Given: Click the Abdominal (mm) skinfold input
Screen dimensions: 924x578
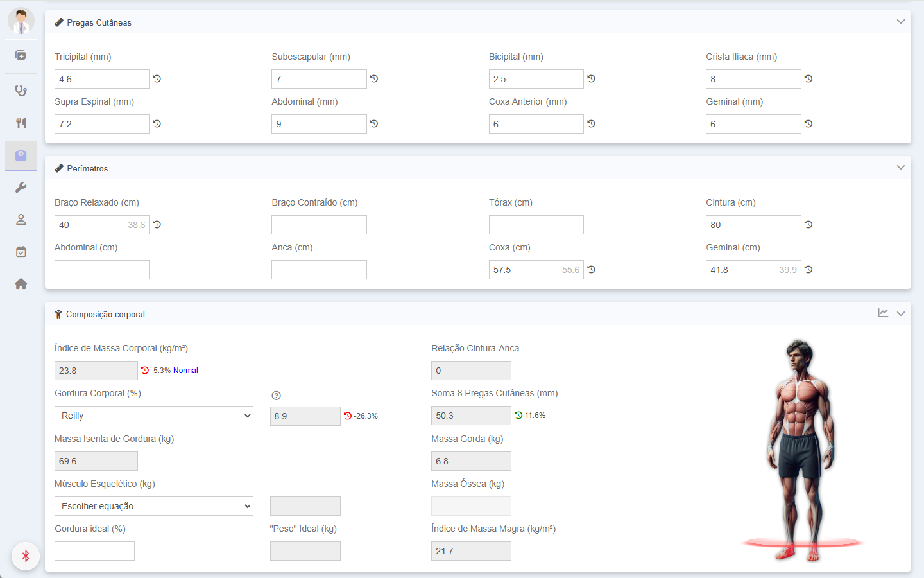Looking at the screenshot, I should coord(319,124).
